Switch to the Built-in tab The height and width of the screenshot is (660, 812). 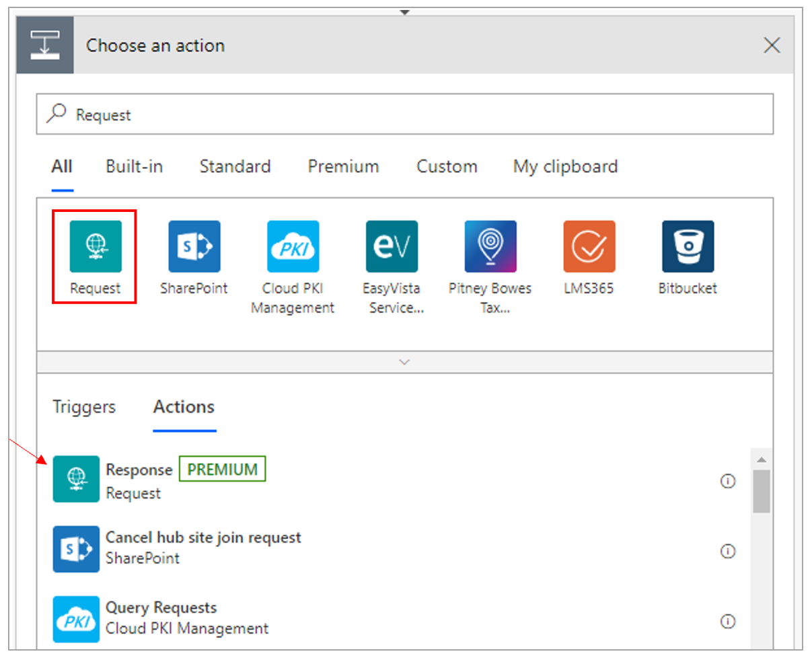pos(135,166)
